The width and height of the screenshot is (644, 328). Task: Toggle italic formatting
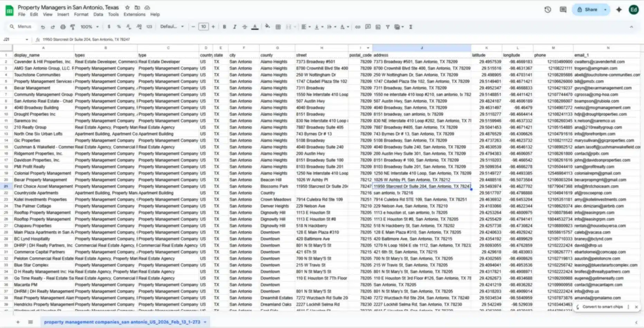coord(234,27)
